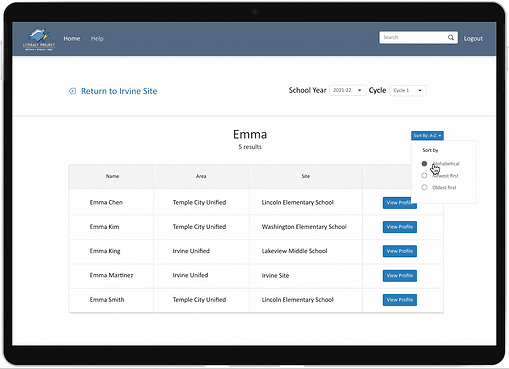509x369 pixels.
Task: Open the Cycle 1 dropdown
Action: (x=408, y=90)
